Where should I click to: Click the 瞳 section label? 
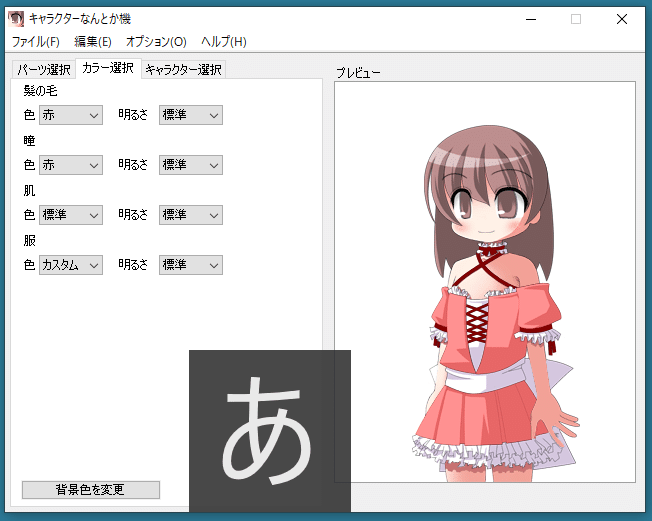(29, 141)
